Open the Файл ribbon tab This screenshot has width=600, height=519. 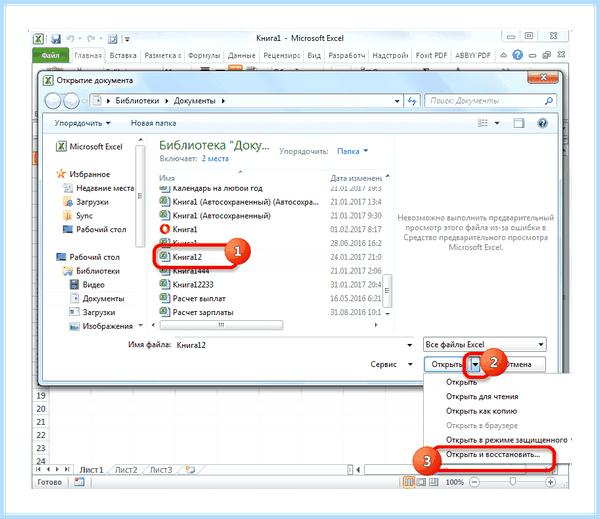click(x=51, y=55)
